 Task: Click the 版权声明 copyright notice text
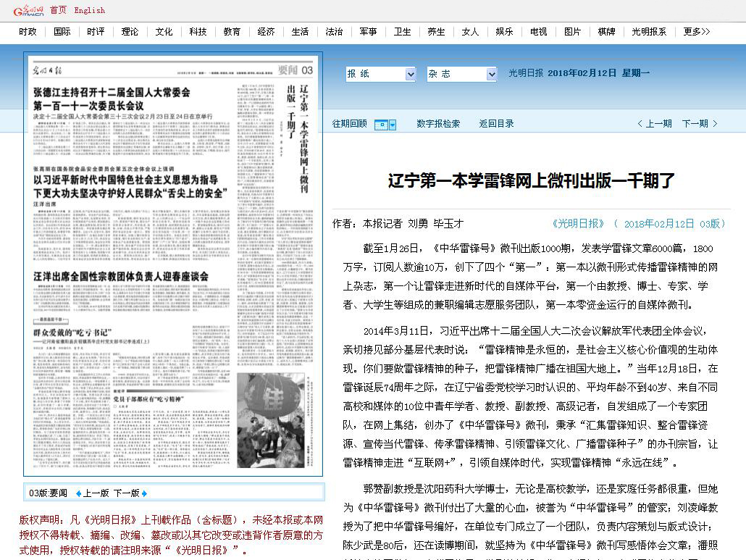(x=171, y=535)
